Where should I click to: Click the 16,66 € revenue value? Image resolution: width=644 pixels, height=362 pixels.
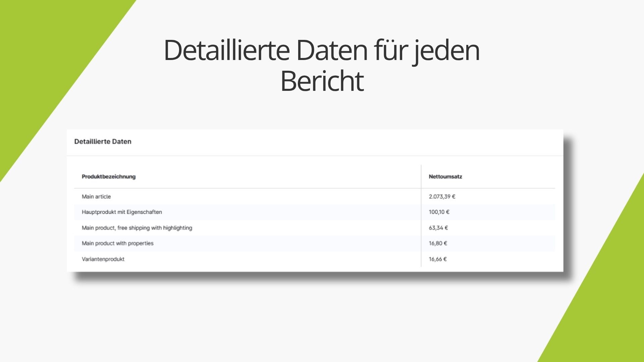(x=437, y=259)
